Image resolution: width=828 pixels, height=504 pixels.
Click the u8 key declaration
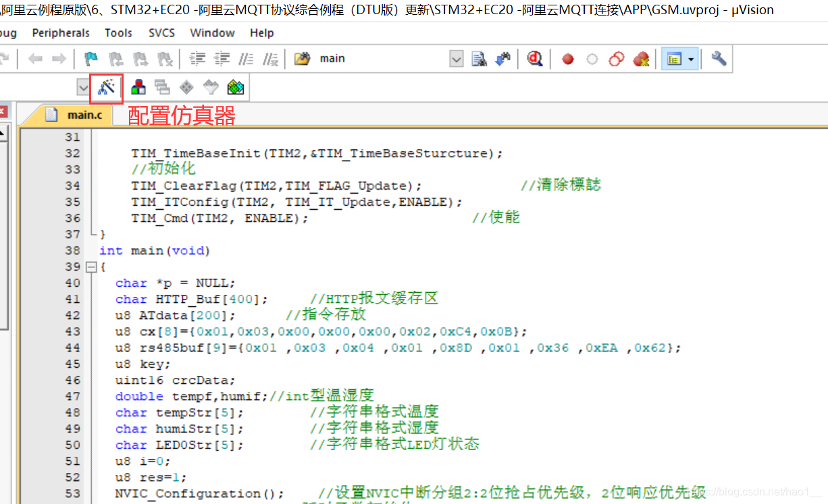(x=143, y=364)
